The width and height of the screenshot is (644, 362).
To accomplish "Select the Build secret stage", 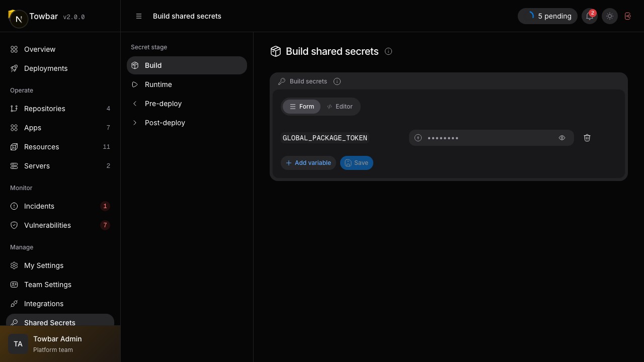I will (187, 65).
